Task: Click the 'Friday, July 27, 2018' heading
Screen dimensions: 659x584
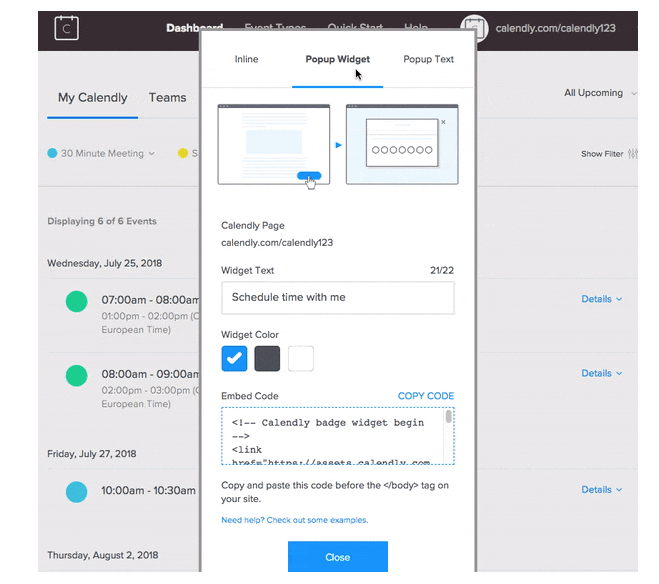Action: point(92,454)
